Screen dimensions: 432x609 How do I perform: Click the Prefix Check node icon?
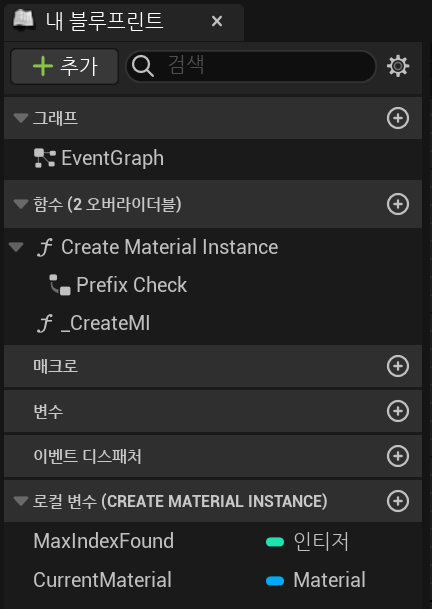tap(60, 285)
